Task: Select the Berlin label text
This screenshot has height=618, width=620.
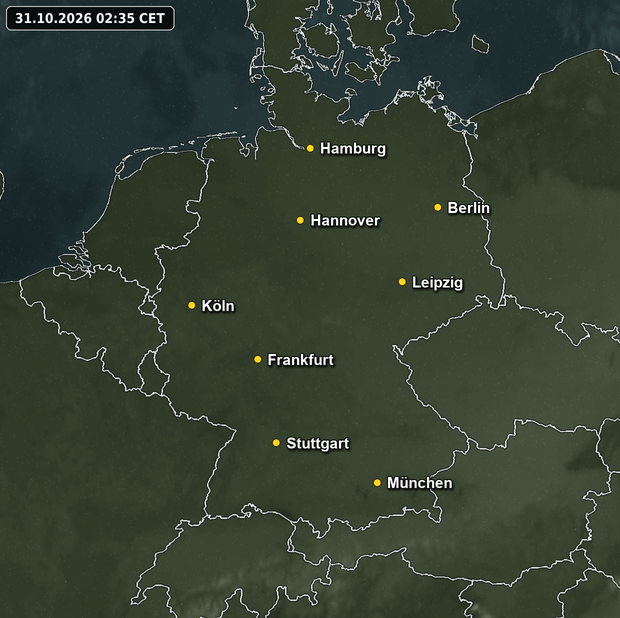Action: tap(468, 208)
